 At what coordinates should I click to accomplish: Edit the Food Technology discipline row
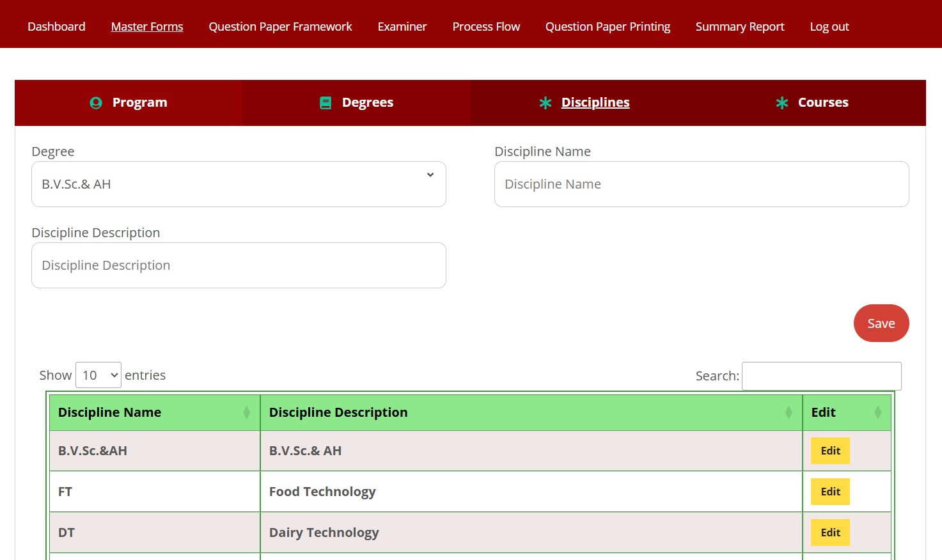830,492
